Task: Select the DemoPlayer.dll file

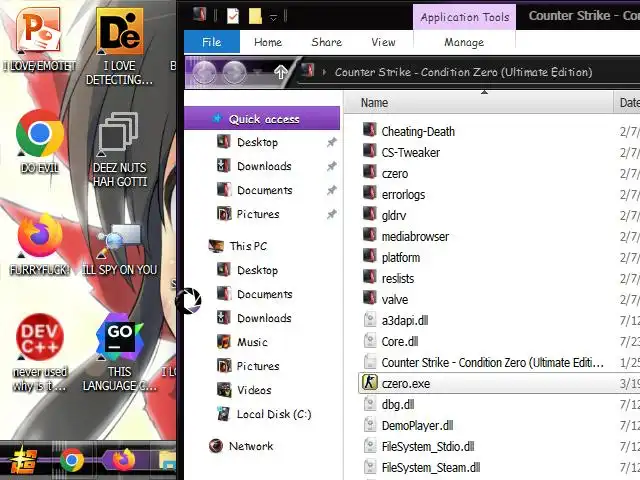Action: point(417,426)
